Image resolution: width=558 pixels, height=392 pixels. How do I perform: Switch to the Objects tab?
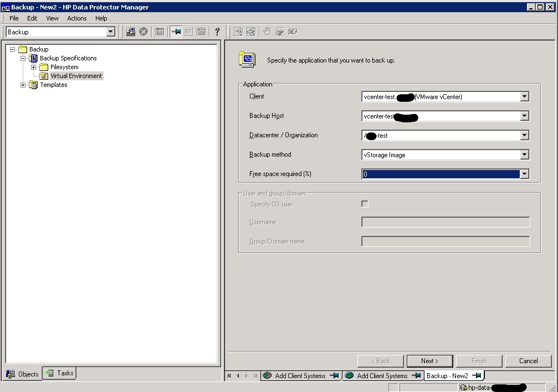(x=22, y=374)
